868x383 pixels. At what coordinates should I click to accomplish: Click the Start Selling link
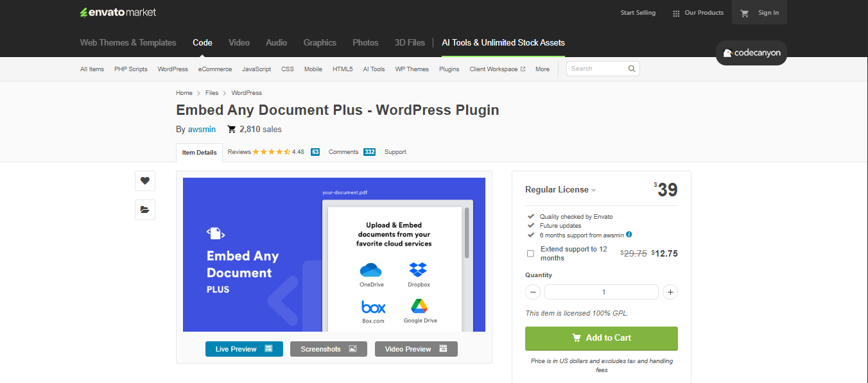(638, 13)
